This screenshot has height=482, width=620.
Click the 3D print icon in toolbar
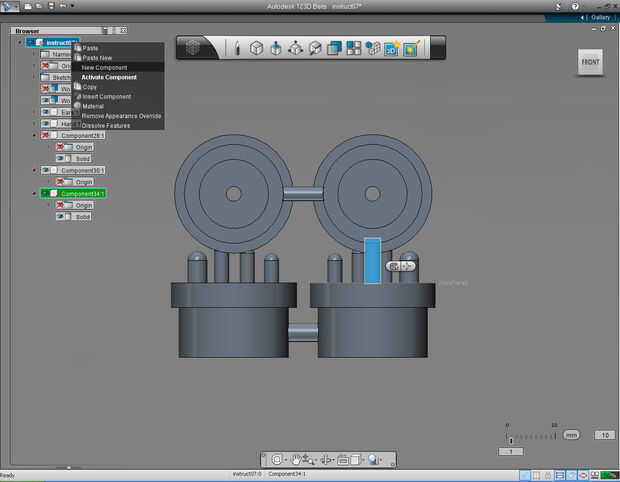pyautogui.click(x=392, y=48)
